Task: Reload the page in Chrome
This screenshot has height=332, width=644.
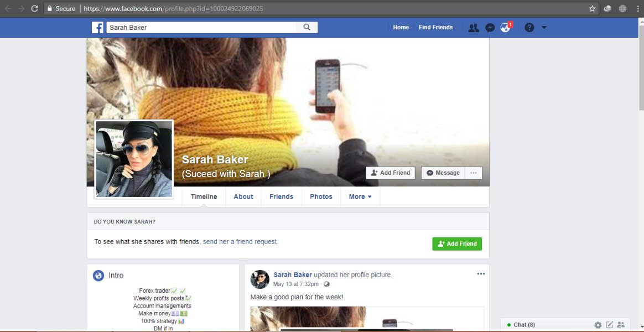Action: coord(34,9)
